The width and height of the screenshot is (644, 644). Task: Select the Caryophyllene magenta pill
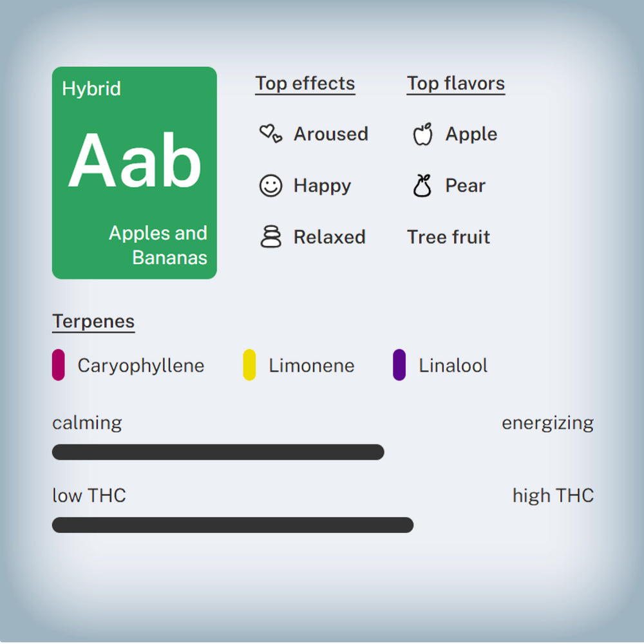click(x=59, y=365)
